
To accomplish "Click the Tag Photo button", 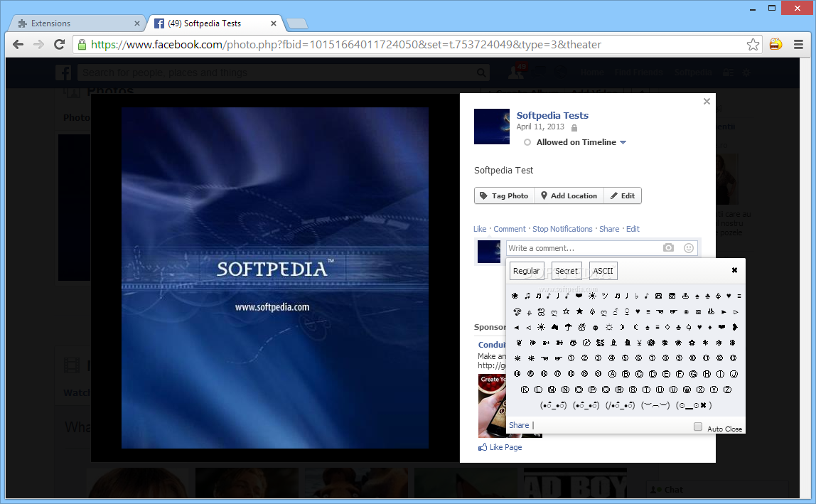I will (504, 195).
